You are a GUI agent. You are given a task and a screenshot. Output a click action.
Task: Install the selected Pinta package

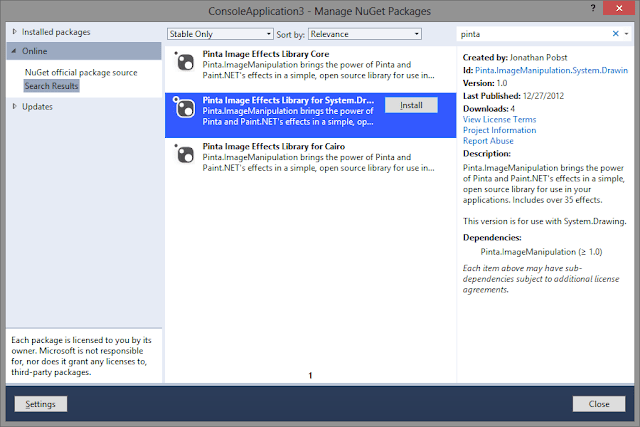(x=411, y=105)
